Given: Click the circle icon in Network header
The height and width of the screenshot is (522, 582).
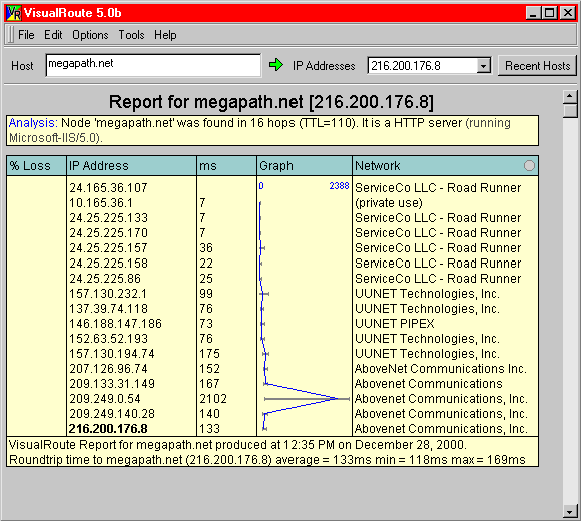Looking at the screenshot, I should click(529, 166).
